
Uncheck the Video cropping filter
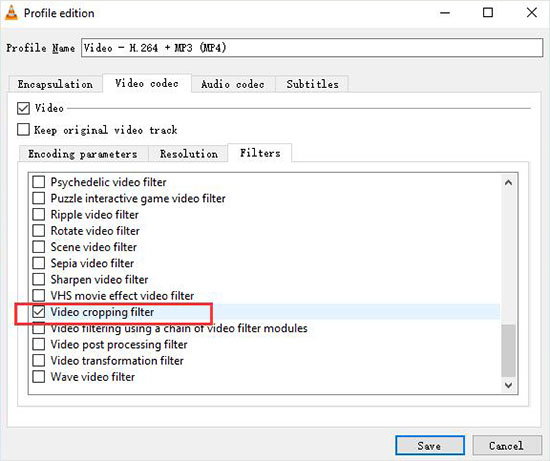coord(39,312)
